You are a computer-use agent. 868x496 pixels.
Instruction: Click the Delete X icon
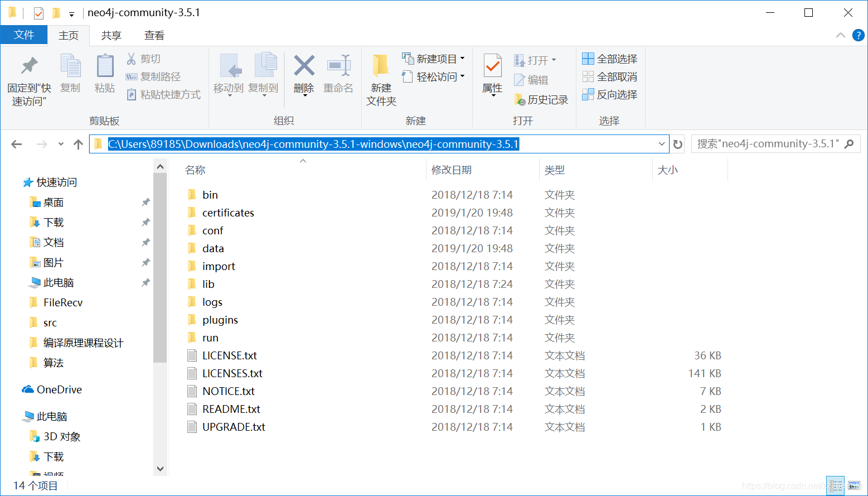click(x=304, y=65)
